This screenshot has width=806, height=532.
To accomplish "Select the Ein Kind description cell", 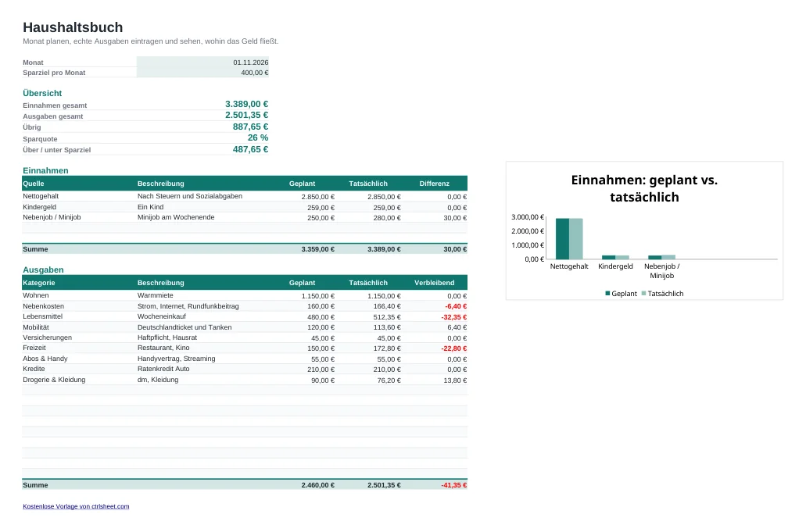I will pyautogui.click(x=203, y=207).
